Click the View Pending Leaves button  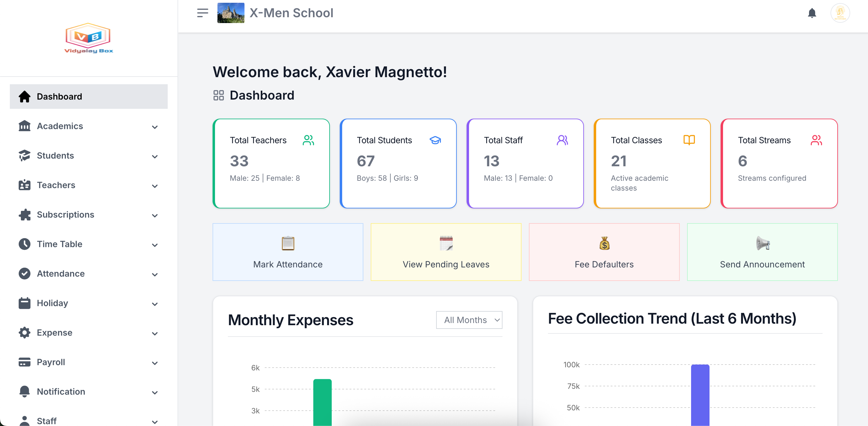coord(446,252)
